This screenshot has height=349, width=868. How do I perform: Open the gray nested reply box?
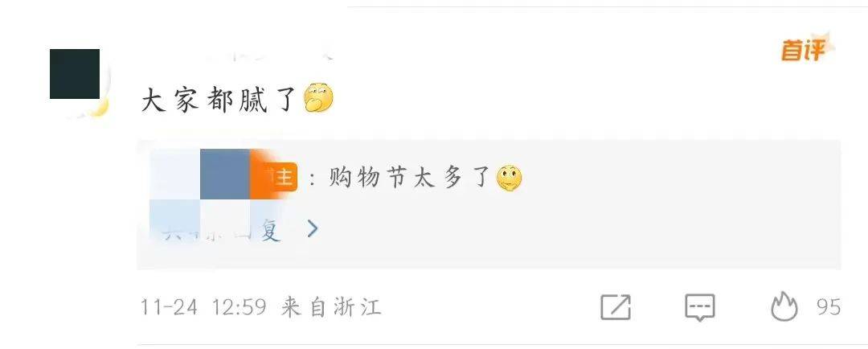[489, 204]
